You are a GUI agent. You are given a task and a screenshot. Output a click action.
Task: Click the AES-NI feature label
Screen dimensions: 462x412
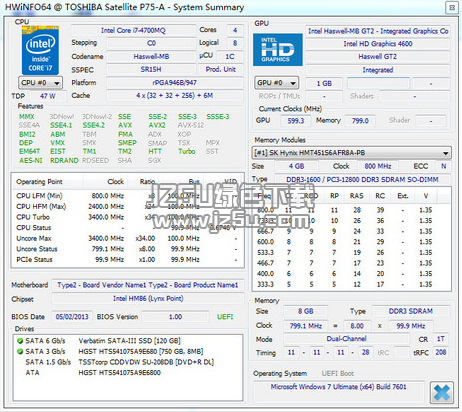(x=31, y=160)
